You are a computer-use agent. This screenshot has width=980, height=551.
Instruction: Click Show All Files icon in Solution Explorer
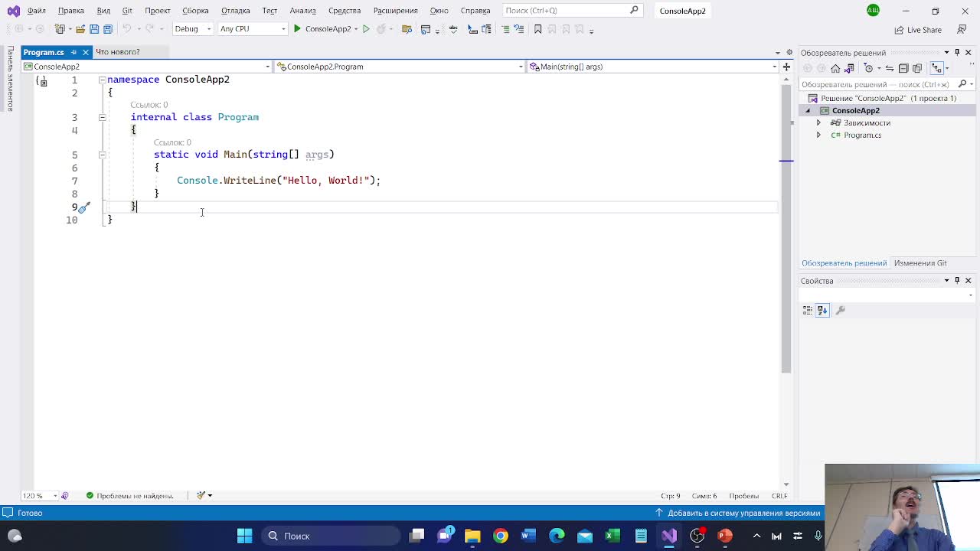pos(917,68)
